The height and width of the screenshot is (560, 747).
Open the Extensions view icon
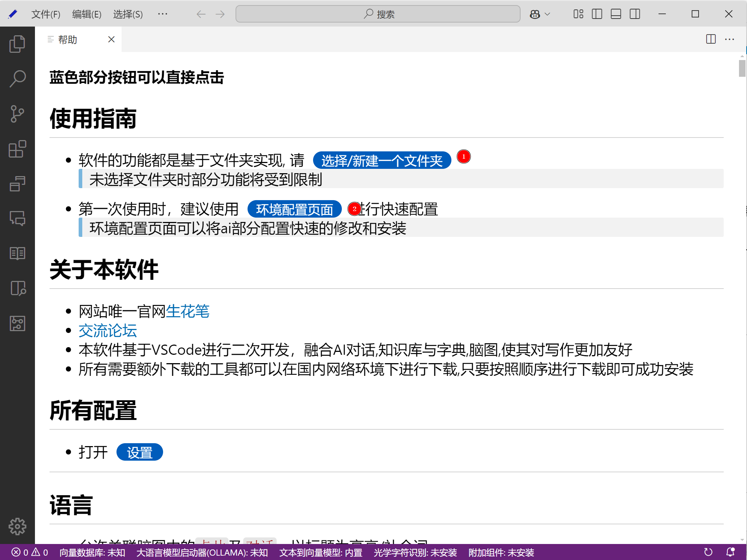pyautogui.click(x=17, y=149)
